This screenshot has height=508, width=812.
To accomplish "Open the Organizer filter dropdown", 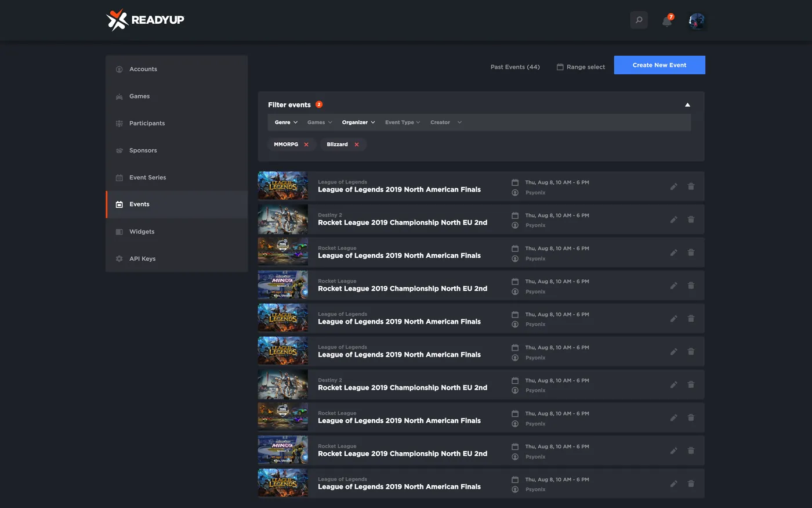I will [358, 123].
